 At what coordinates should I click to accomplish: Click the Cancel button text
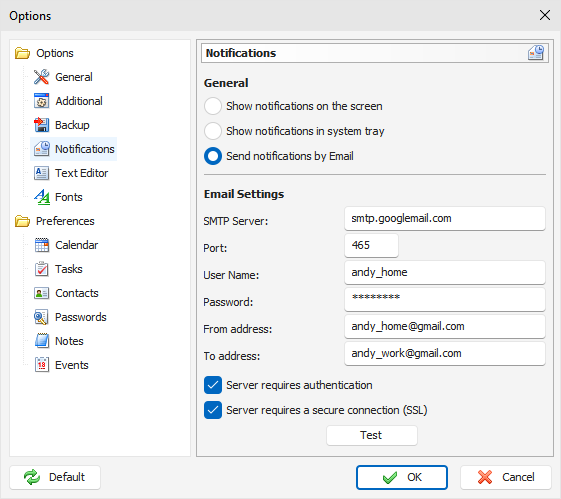518,477
